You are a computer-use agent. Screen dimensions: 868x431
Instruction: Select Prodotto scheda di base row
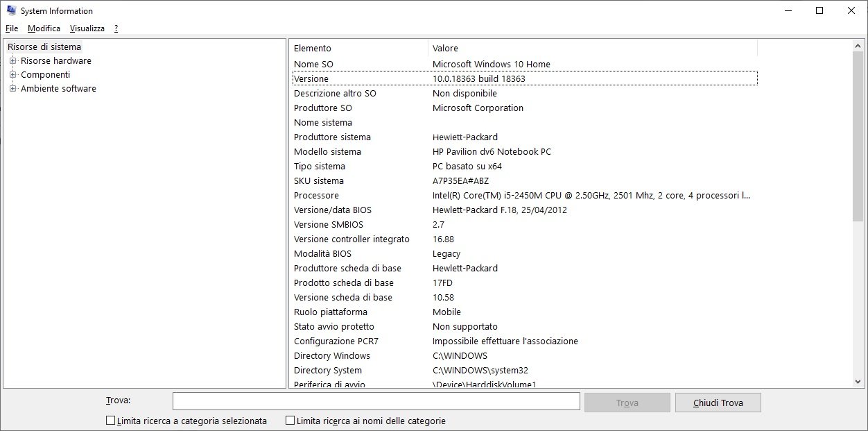point(525,283)
